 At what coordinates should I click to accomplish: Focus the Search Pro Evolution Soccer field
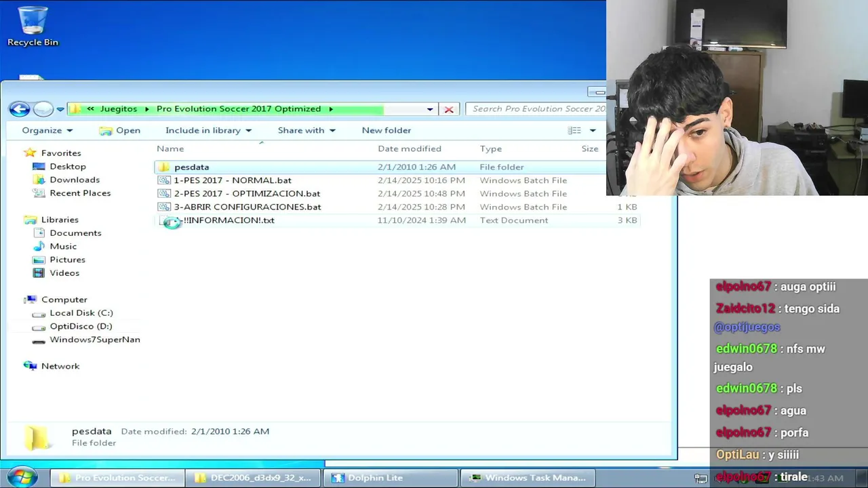click(x=536, y=108)
